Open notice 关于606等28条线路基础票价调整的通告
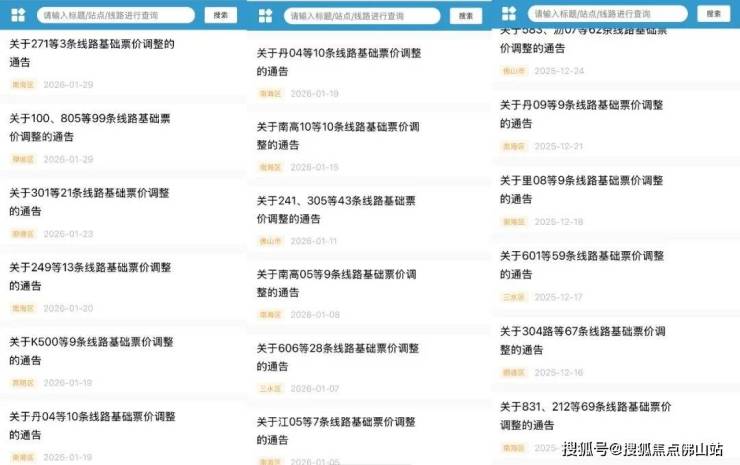The height and width of the screenshot is (465, 740). [x=338, y=357]
